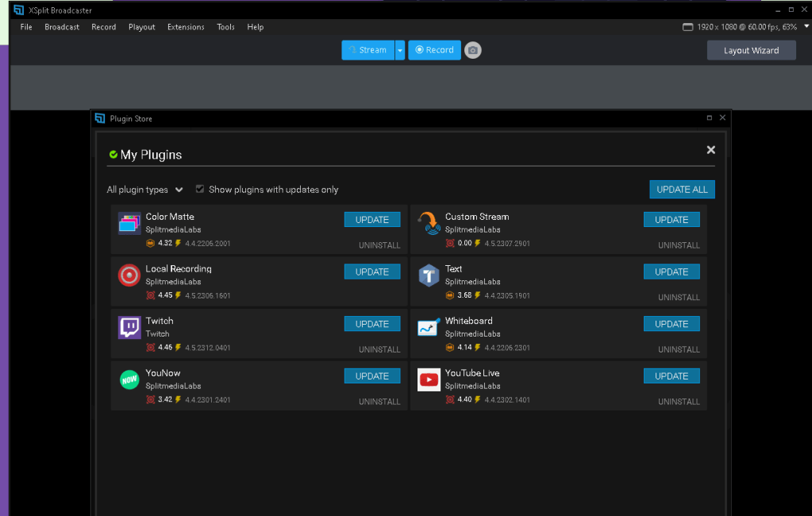
Task: Update the Custom Stream plugin
Action: coord(672,220)
